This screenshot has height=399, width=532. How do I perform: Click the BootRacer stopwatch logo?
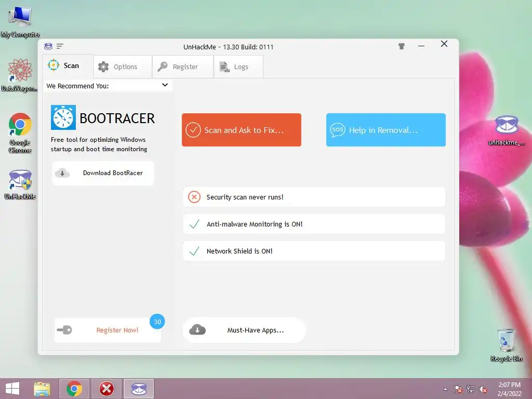click(x=63, y=118)
